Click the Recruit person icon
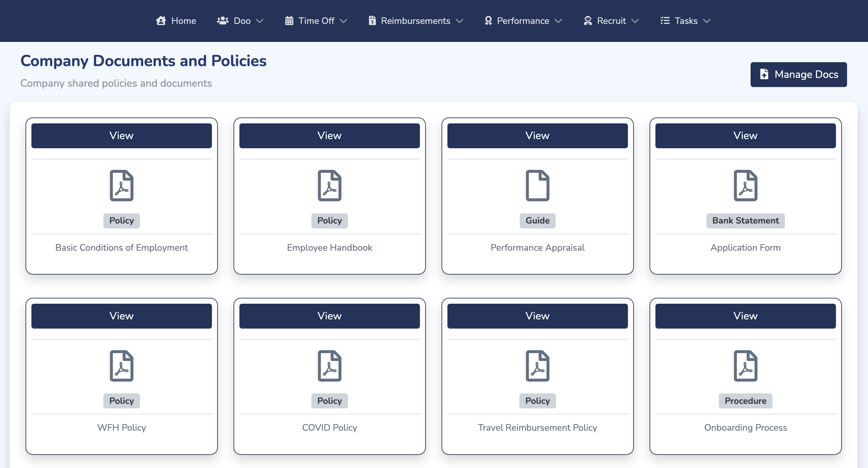 point(588,21)
